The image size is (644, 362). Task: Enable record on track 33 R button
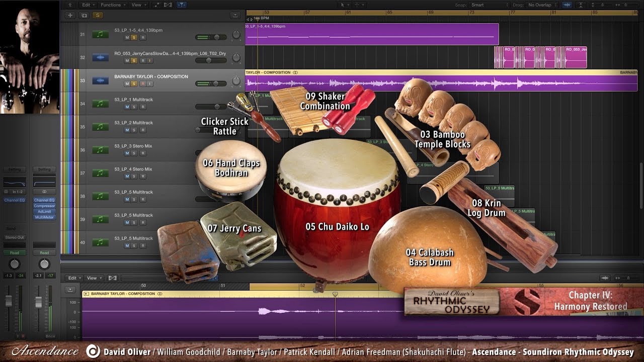tap(142, 84)
